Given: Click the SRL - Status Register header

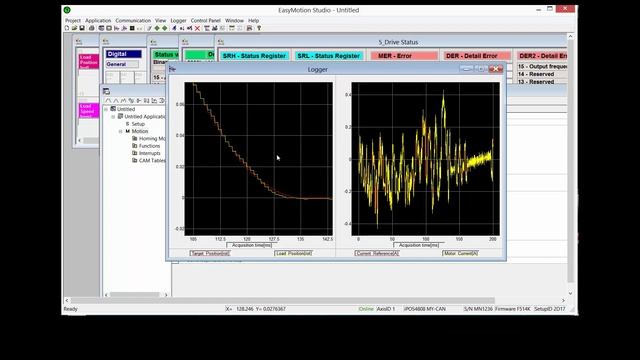Looking at the screenshot, I should (329, 56).
